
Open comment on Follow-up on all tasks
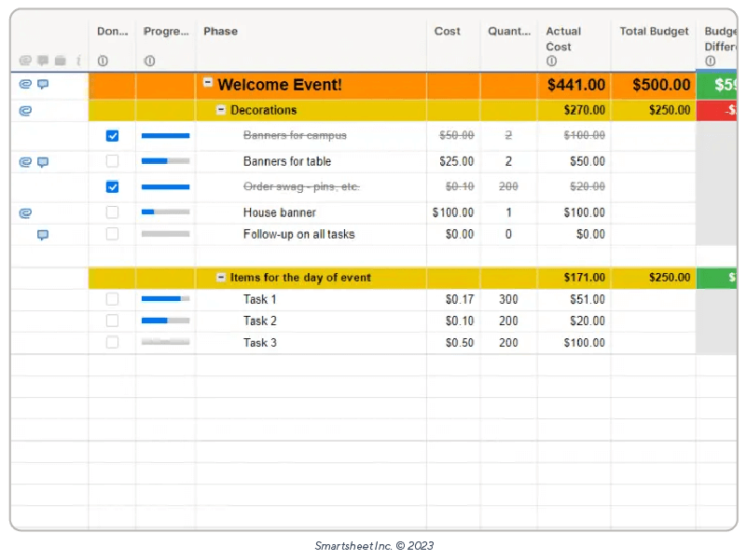(43, 235)
